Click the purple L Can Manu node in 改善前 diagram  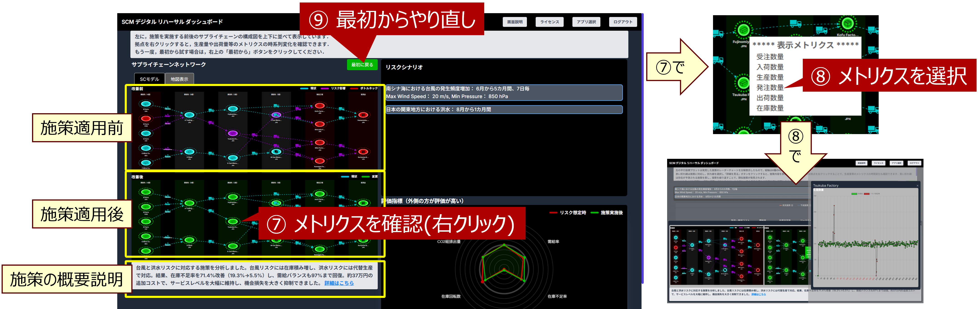point(277,115)
